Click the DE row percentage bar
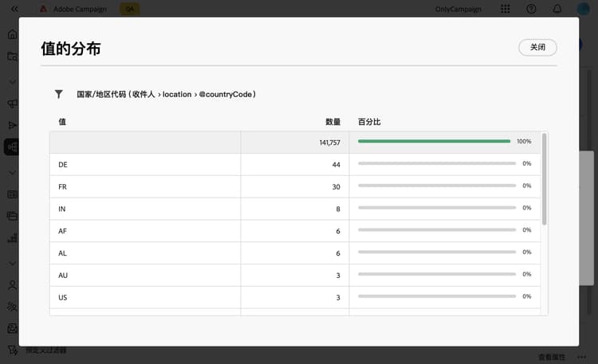This screenshot has width=598, height=364. 437,163
